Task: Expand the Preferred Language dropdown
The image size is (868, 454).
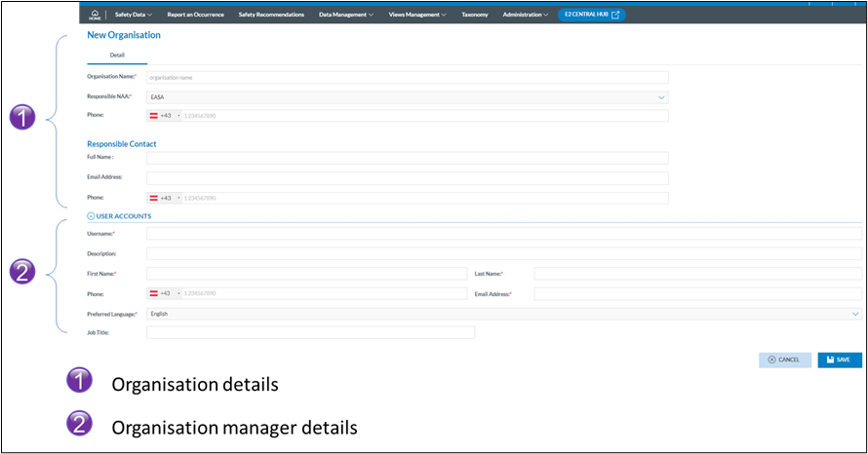Action: click(x=855, y=314)
